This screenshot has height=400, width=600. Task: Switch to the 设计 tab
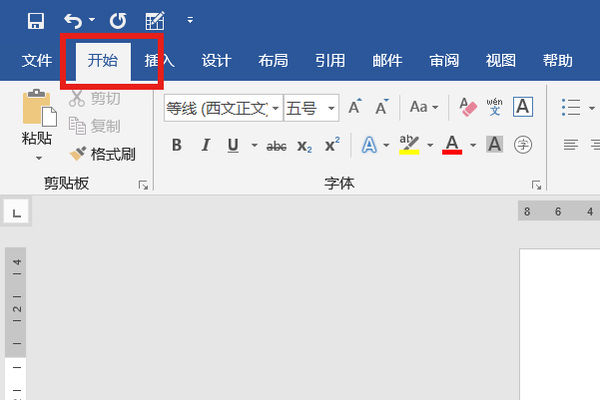217,60
